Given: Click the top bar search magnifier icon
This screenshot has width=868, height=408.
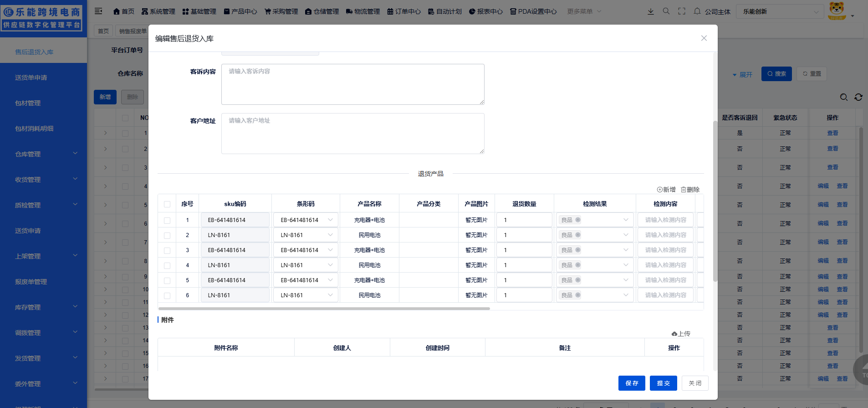Looking at the screenshot, I should [x=666, y=11].
